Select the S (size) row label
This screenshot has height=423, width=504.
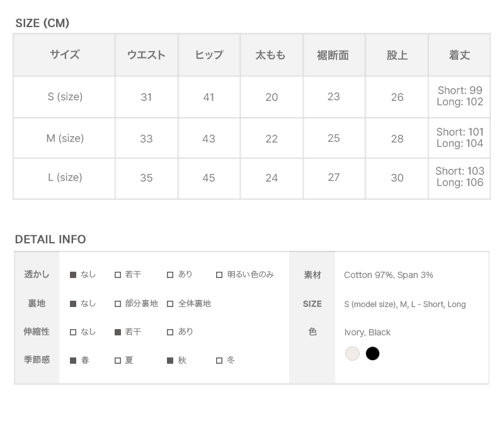(65, 97)
